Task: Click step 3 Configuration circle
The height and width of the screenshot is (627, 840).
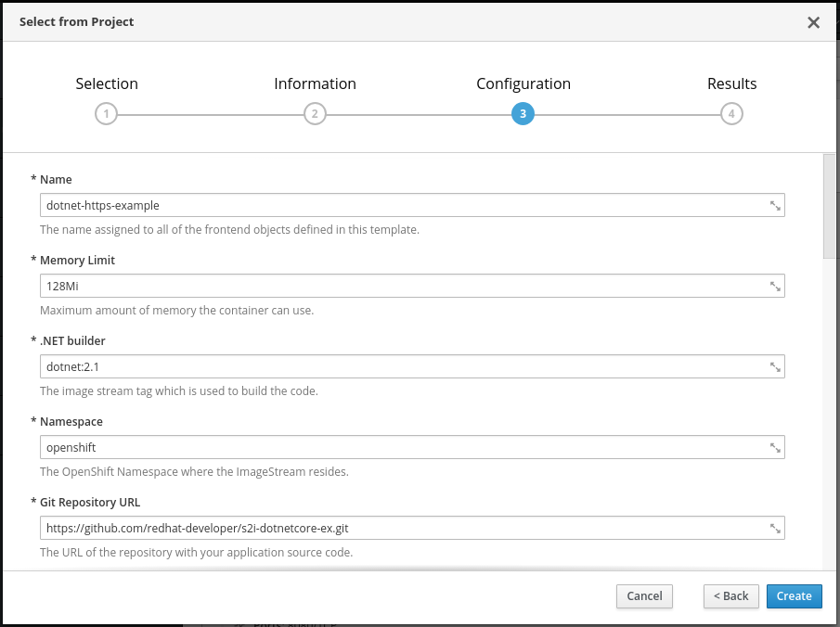Action: [x=523, y=114]
